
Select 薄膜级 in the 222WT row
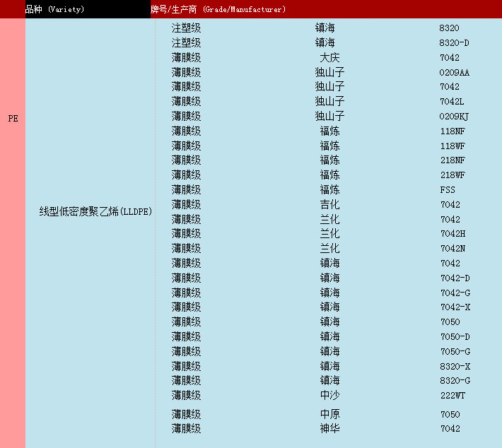[187, 396]
